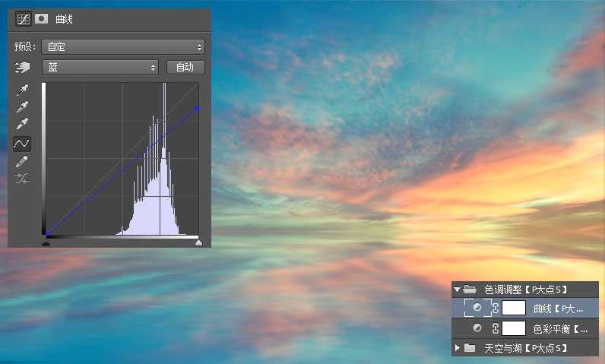Collapse the 色调调整 layer group

(x=457, y=290)
